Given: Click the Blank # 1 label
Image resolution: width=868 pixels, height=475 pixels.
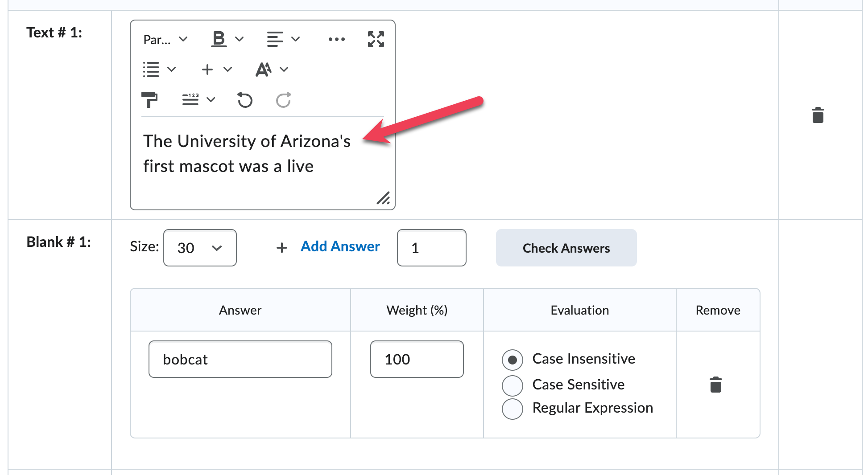Looking at the screenshot, I should click(x=58, y=242).
